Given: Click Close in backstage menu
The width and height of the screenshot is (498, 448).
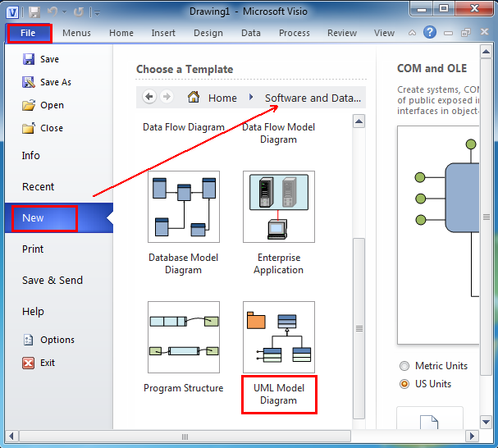Looking at the screenshot, I should 43,128.
